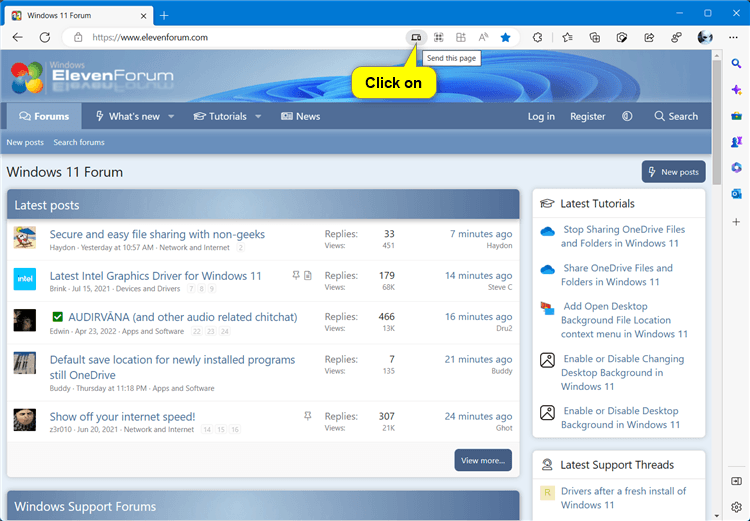The image size is (750, 521).
Task: Click the Share icon in toolbar
Action: [649, 37]
